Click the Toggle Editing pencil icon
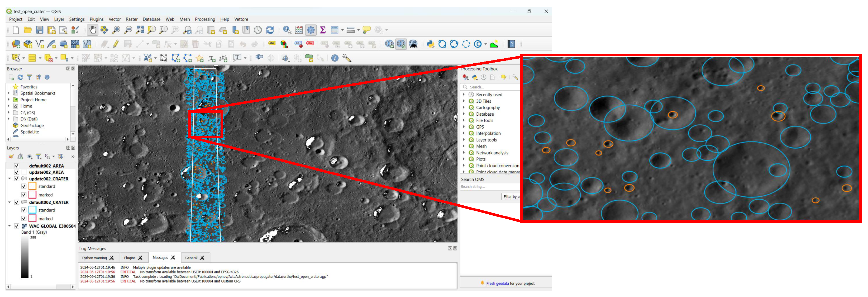868x297 pixels. 116,44
